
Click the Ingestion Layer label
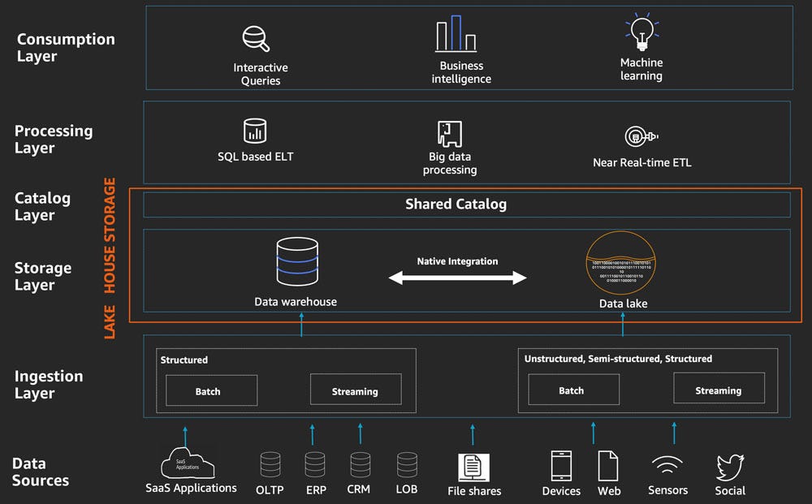(x=49, y=385)
